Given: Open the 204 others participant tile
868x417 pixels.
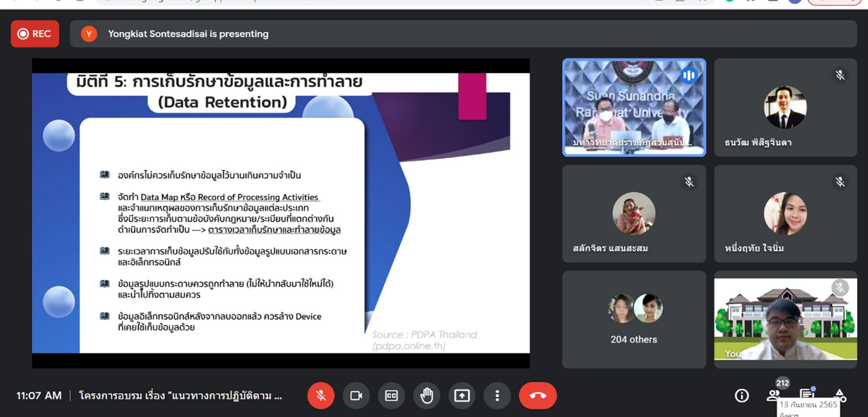Looking at the screenshot, I should (x=633, y=319).
